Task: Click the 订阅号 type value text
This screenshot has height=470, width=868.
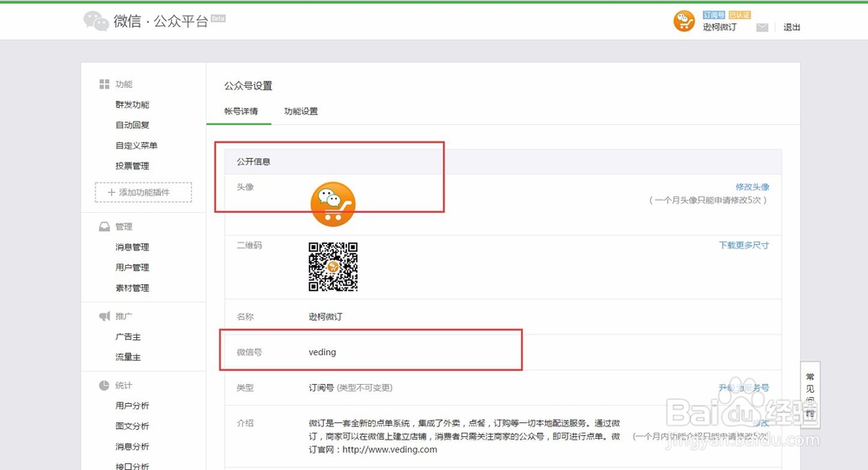Action: coord(321,387)
